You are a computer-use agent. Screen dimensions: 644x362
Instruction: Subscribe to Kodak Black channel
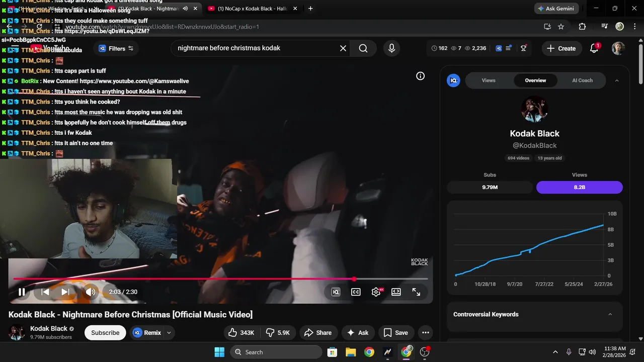coord(105,332)
